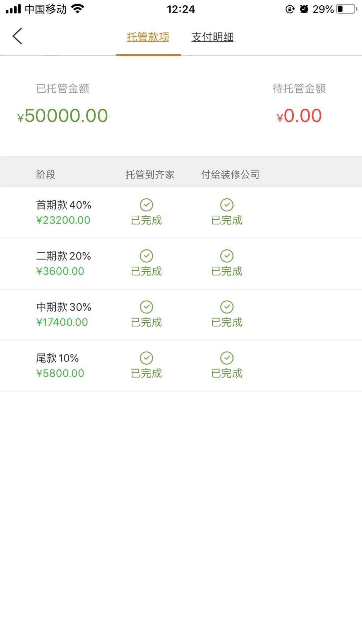Open the 中期款 30% stage label
This screenshot has height=644, width=362.
coord(64,307)
